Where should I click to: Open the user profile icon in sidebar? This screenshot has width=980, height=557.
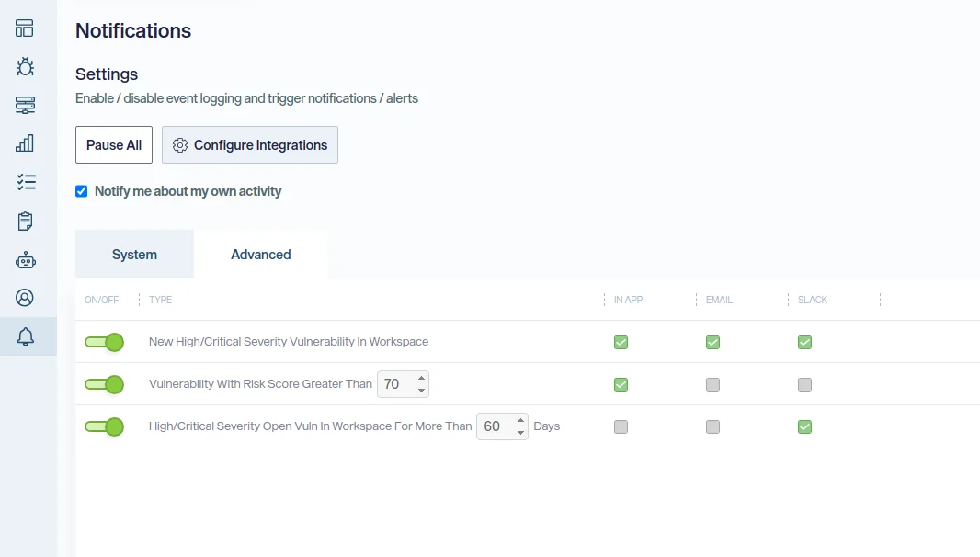(x=25, y=298)
